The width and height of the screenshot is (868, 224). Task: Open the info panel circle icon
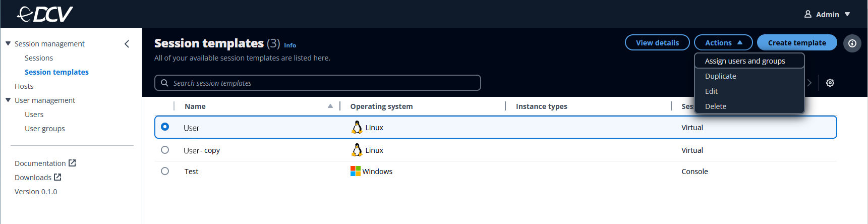click(x=852, y=43)
